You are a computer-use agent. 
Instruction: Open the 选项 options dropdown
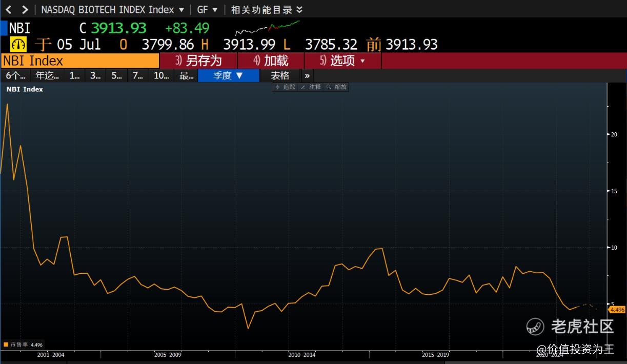point(343,60)
